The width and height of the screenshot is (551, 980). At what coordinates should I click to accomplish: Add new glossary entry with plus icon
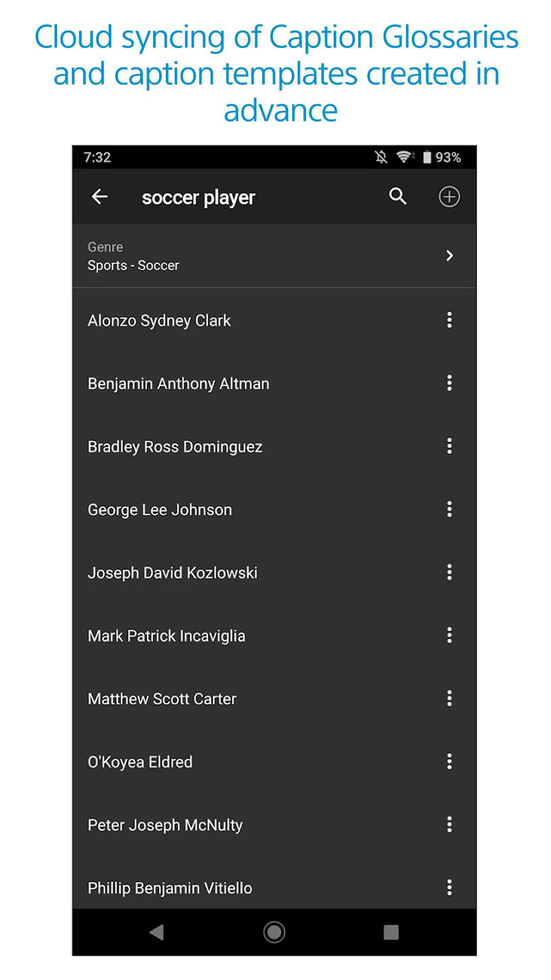point(449,197)
